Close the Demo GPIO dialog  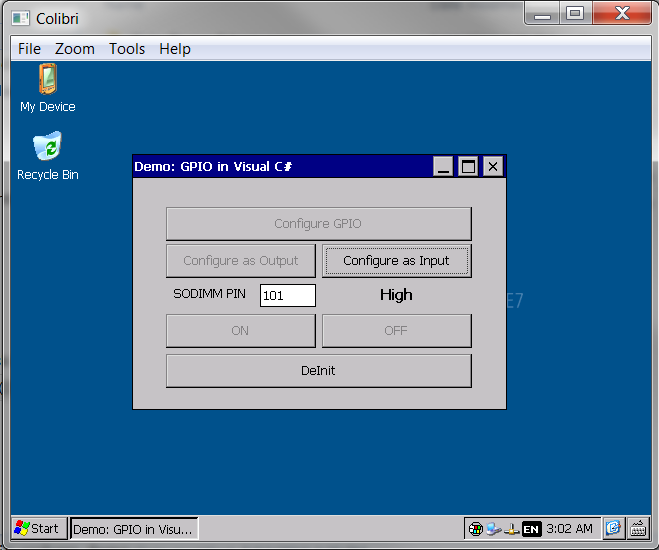pyautogui.click(x=493, y=166)
